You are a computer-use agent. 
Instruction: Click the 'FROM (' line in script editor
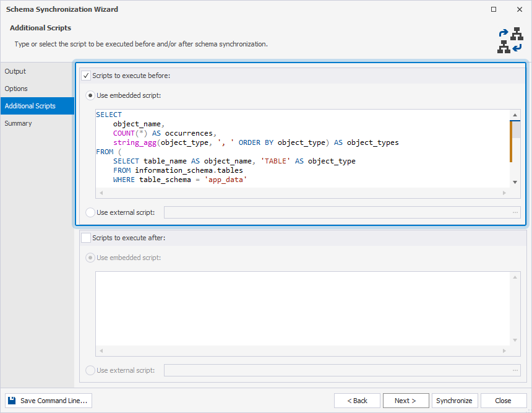(109, 152)
